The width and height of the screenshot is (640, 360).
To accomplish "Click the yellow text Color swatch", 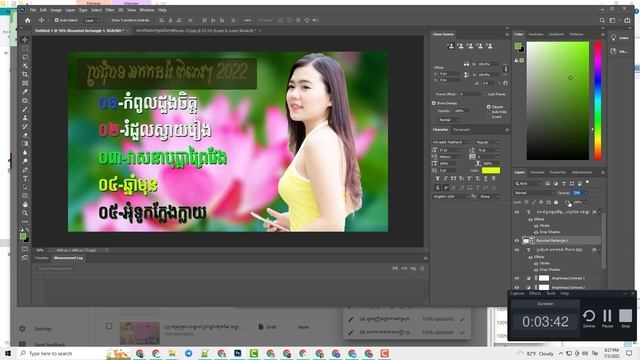I will click(x=491, y=170).
